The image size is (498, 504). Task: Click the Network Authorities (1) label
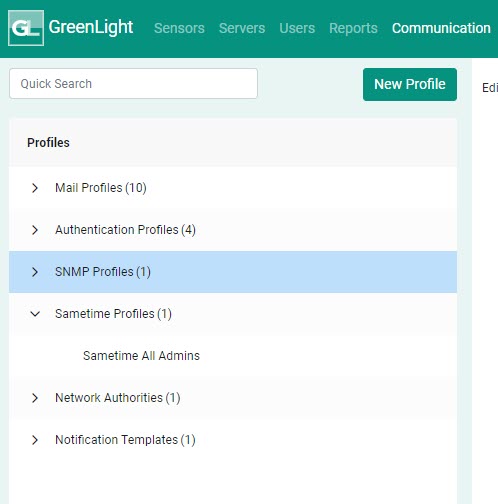118,398
